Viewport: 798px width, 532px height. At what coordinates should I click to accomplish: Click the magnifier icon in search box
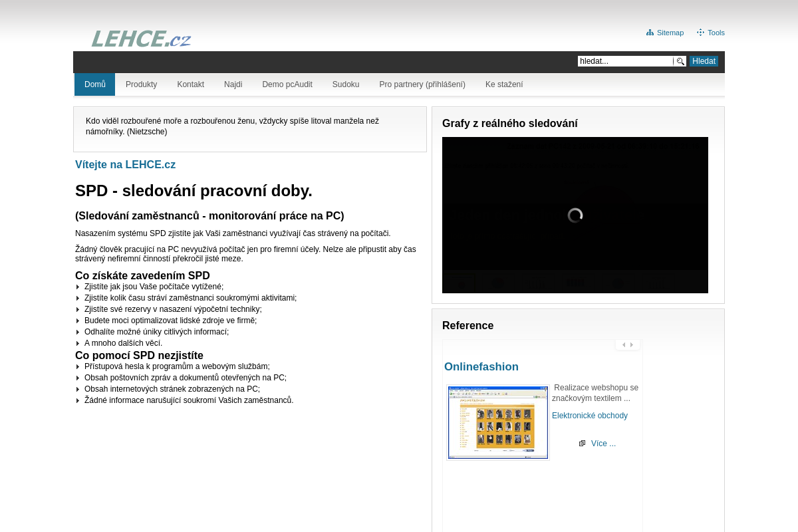point(680,61)
